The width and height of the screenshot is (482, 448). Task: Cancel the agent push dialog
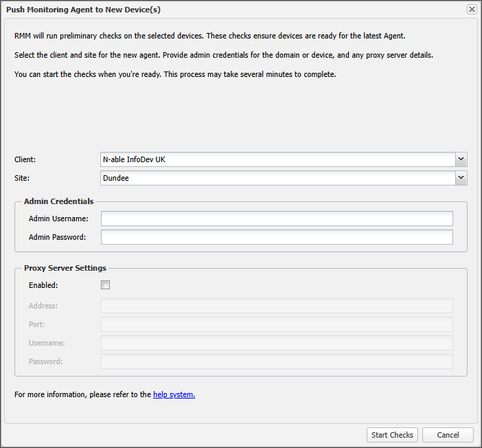[x=448, y=435]
